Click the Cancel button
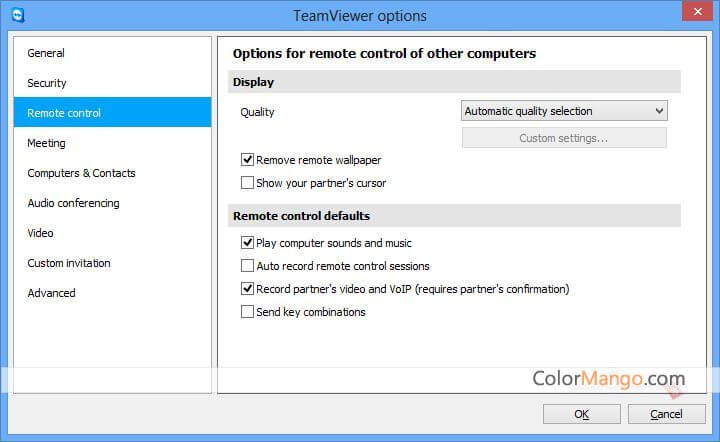The image size is (720, 442). tap(665, 414)
